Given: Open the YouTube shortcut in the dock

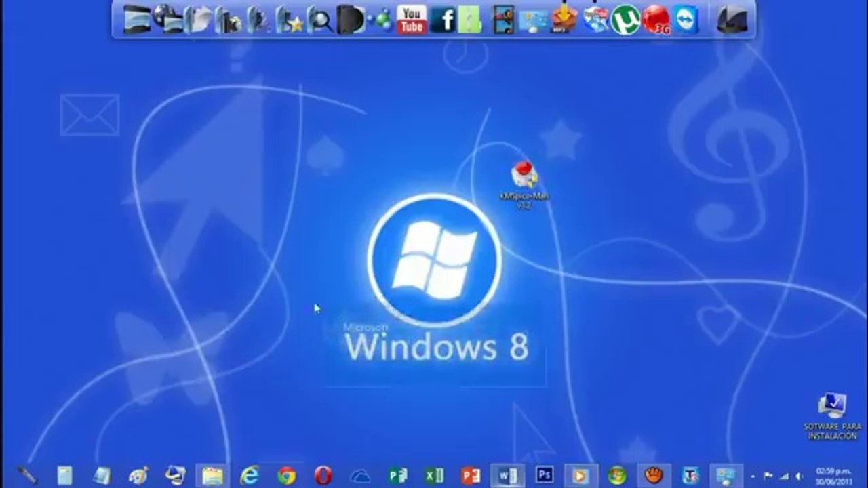Looking at the screenshot, I should coord(412,20).
